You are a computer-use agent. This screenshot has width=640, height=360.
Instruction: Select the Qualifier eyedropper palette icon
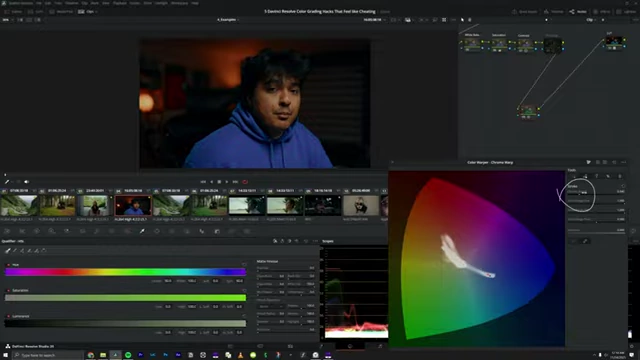(x=142, y=231)
